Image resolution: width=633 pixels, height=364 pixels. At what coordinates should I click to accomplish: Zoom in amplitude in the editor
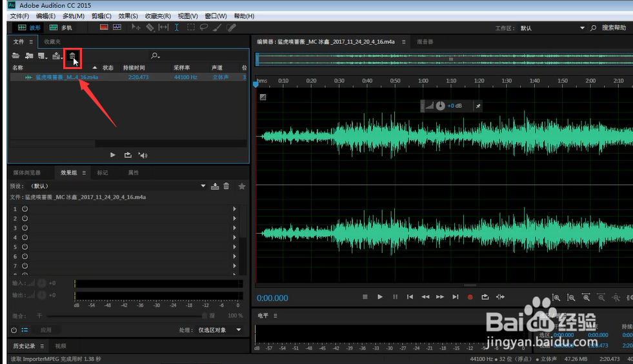coord(556,298)
